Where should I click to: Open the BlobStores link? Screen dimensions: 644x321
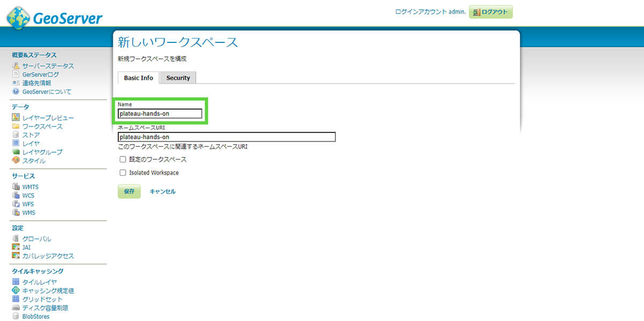click(x=36, y=317)
